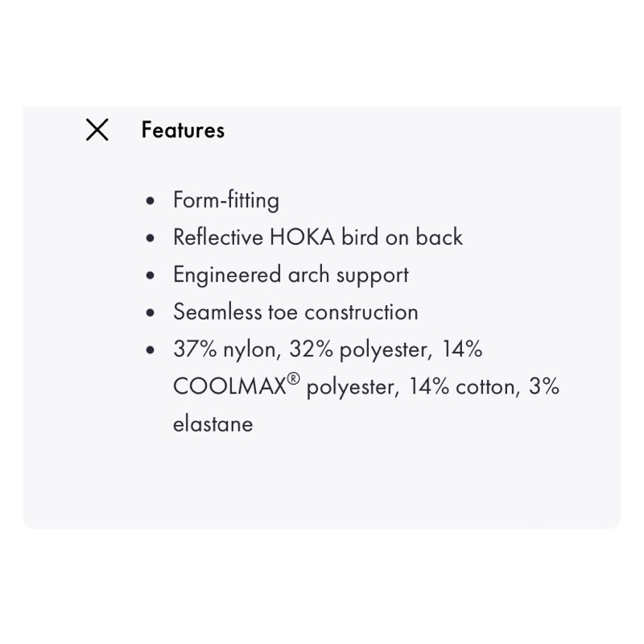The width and height of the screenshot is (644, 644).
Task: Select the Engineered arch support feature
Action: click(x=291, y=275)
